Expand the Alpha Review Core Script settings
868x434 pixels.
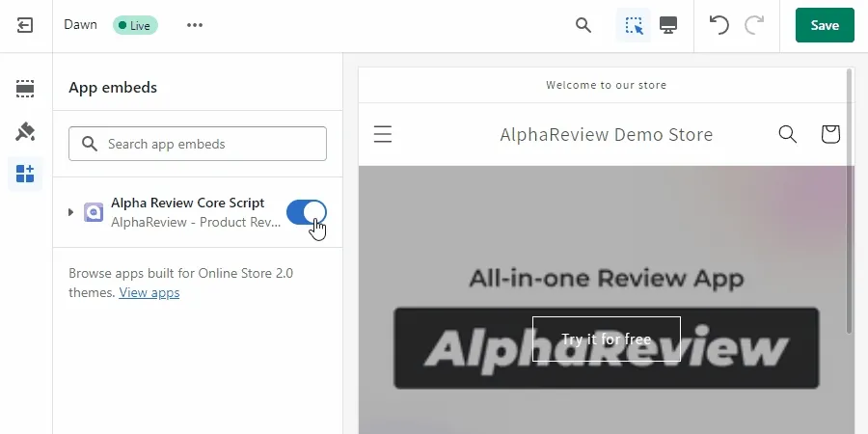tap(70, 212)
